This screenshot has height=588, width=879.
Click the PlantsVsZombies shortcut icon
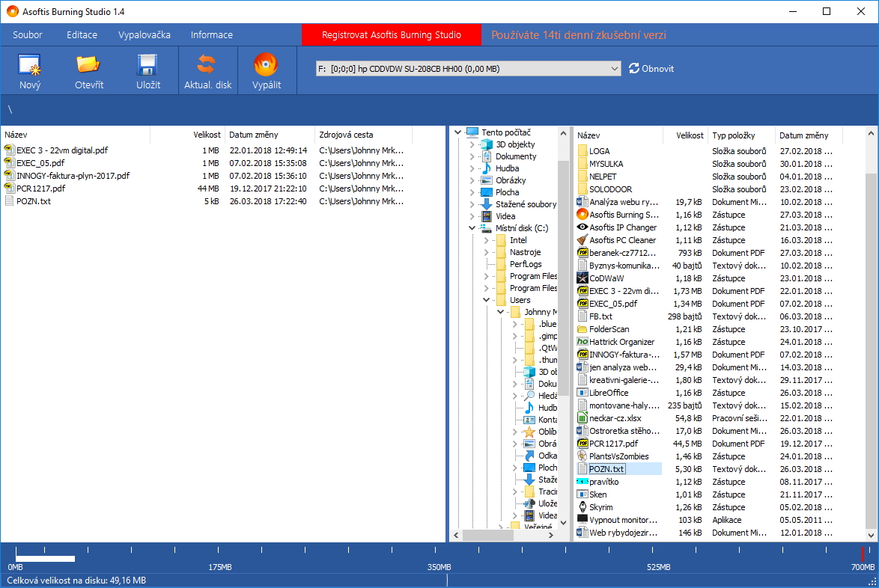(x=583, y=456)
